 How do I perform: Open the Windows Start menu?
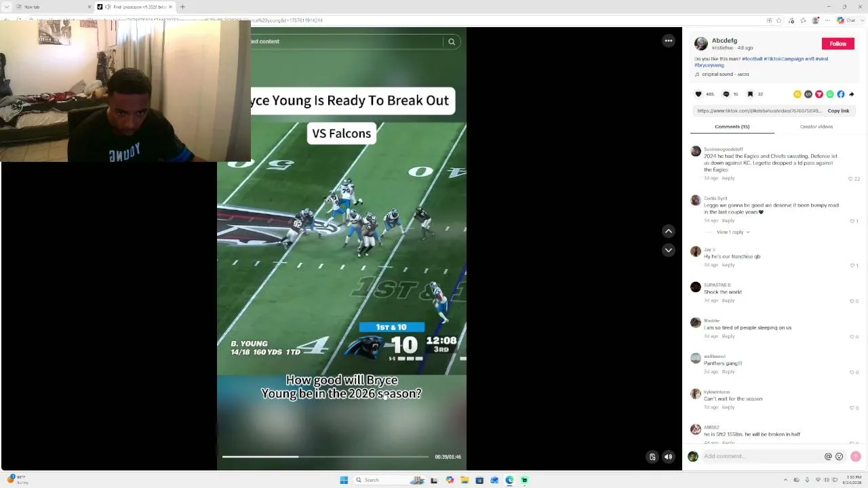pos(344,480)
